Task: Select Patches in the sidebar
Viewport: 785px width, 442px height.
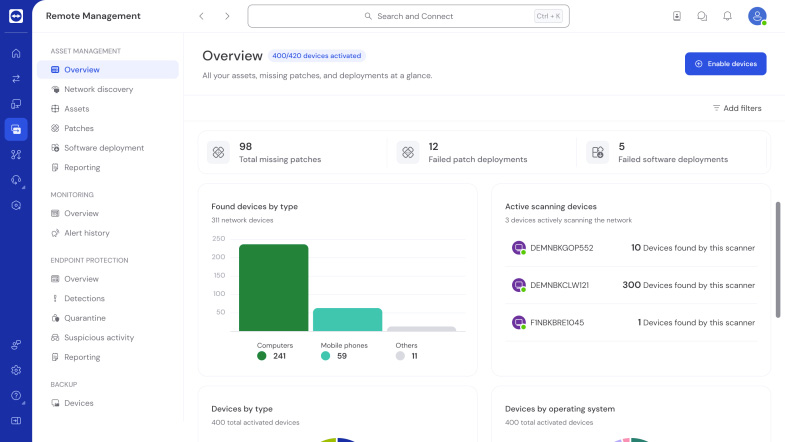Action: pyautogui.click(x=79, y=128)
